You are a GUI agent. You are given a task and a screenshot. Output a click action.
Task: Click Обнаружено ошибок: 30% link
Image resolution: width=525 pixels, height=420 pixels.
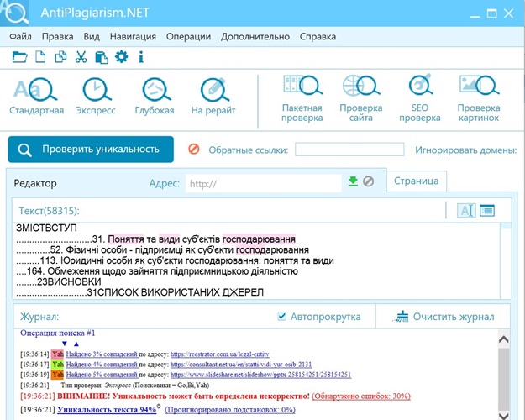pyautogui.click(x=361, y=396)
